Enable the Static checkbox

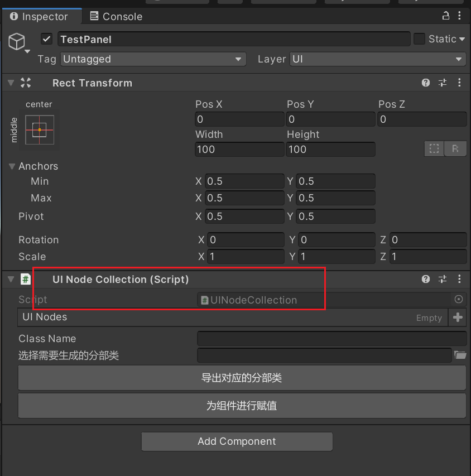(x=419, y=39)
